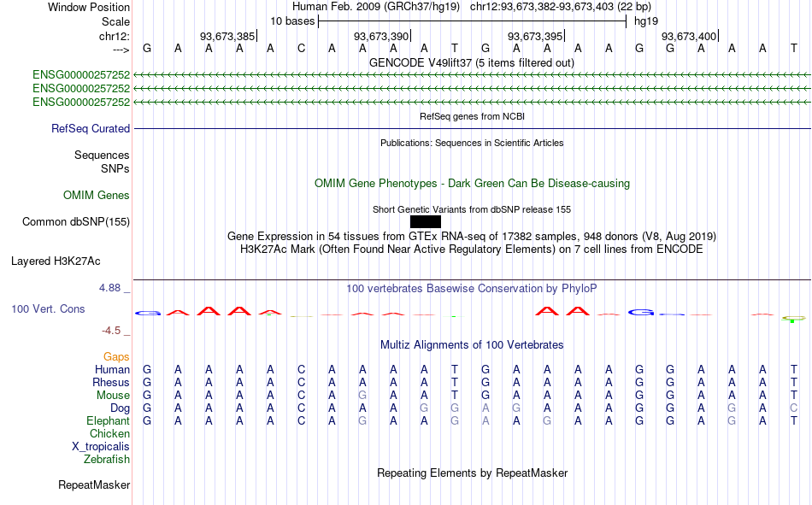This screenshot has width=812, height=505.
Task: Open the OMIM Gene Phenotypes track title
Action: 472,184
